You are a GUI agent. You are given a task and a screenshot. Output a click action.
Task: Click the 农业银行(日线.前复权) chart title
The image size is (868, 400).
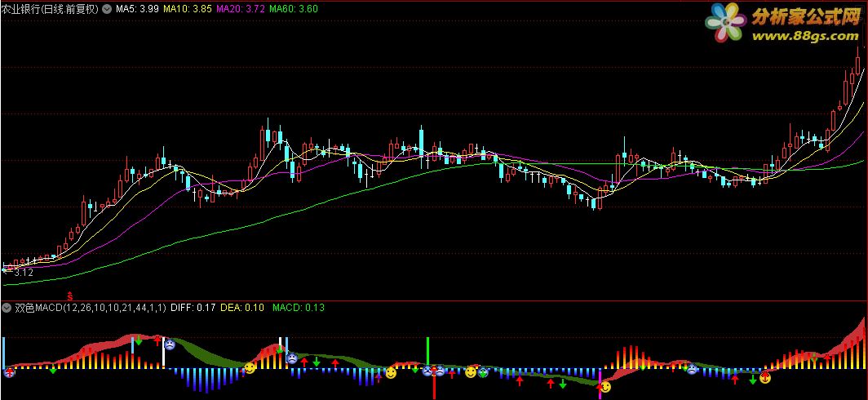[51, 10]
